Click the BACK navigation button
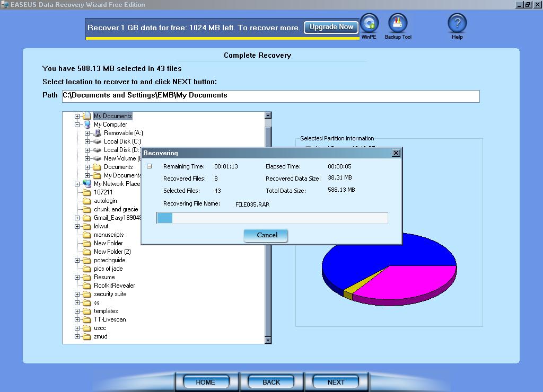 pyautogui.click(x=271, y=382)
